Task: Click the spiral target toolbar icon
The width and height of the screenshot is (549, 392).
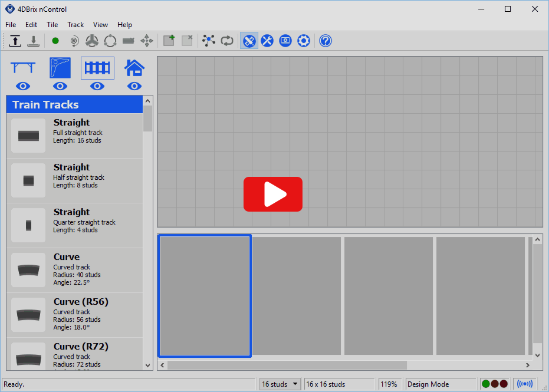Action: point(74,41)
